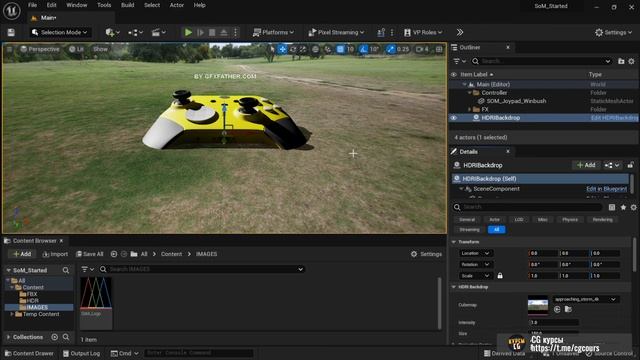
Task: Open the Platforms dropdown
Action: pyautogui.click(x=273, y=32)
